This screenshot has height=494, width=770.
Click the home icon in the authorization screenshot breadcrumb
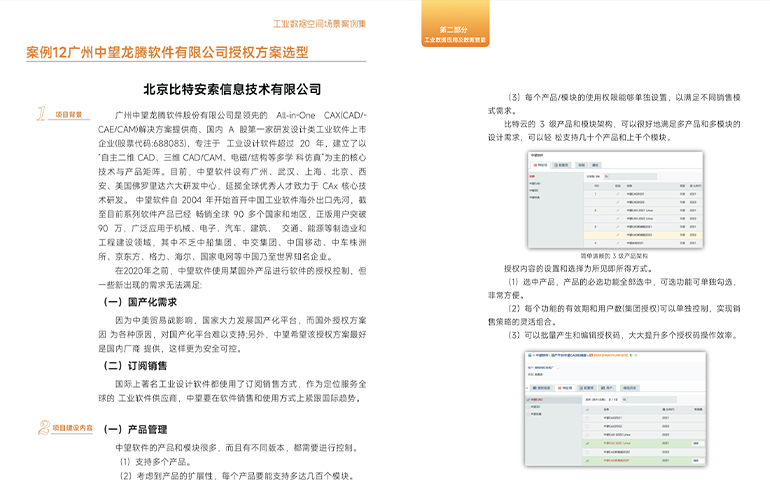[530, 355]
